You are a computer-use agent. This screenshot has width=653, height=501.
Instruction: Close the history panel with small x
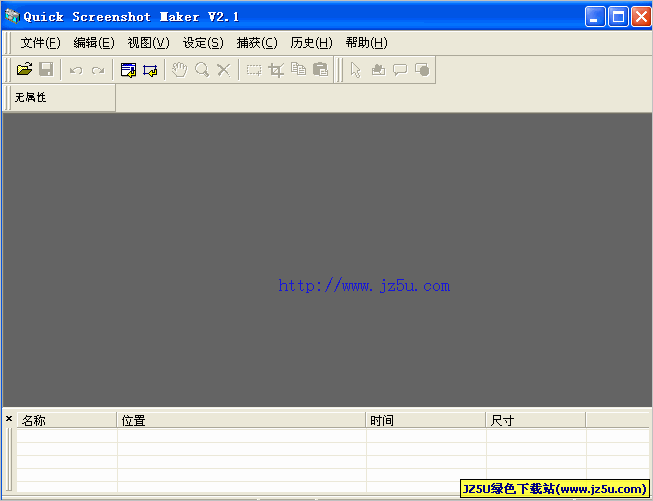pos(9,419)
